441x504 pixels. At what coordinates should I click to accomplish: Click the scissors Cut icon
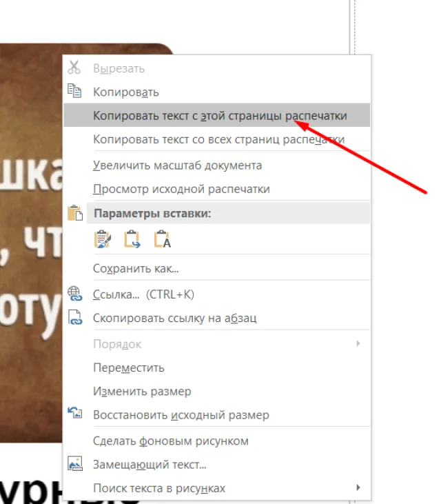pyautogui.click(x=74, y=68)
